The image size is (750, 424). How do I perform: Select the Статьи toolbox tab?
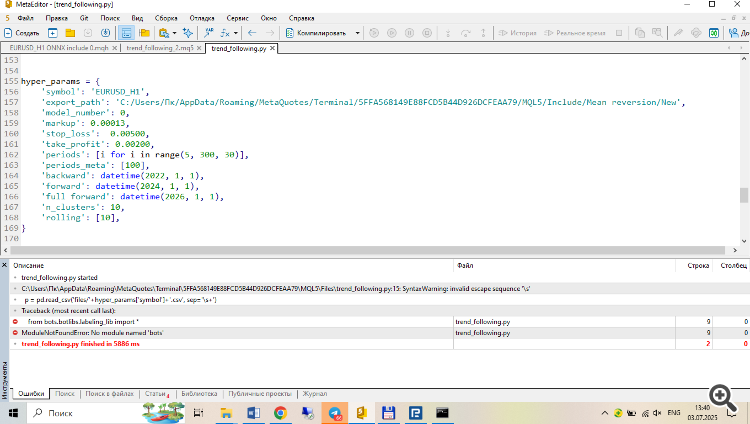pyautogui.click(x=156, y=394)
